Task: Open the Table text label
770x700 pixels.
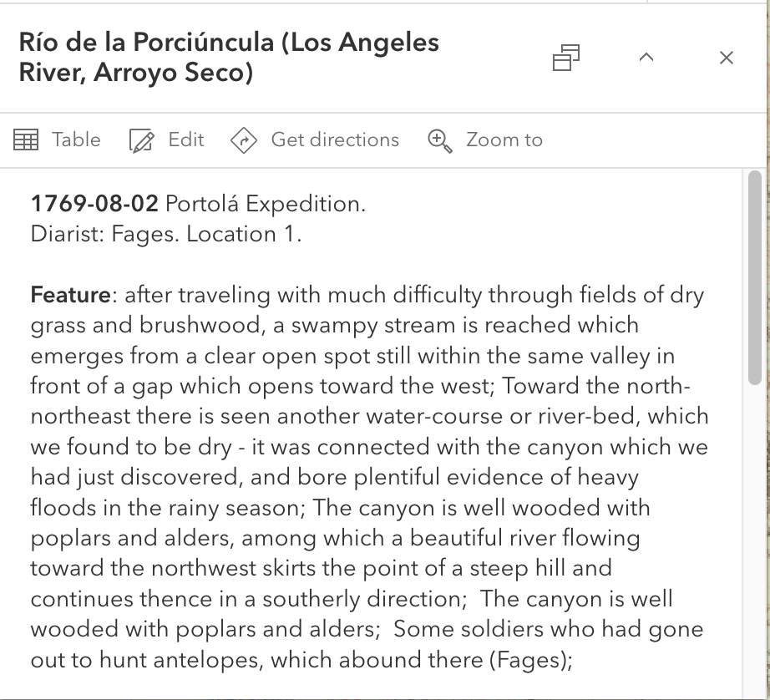Action: point(76,140)
